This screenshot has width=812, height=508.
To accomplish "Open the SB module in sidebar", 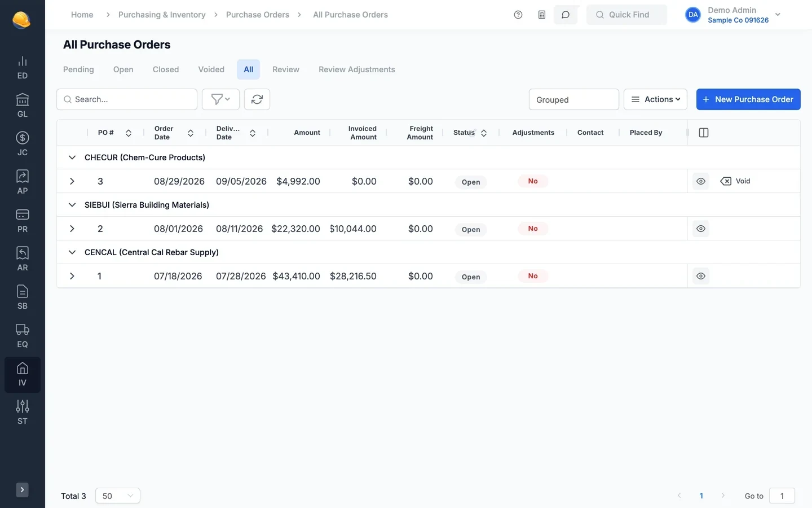I will point(23,298).
